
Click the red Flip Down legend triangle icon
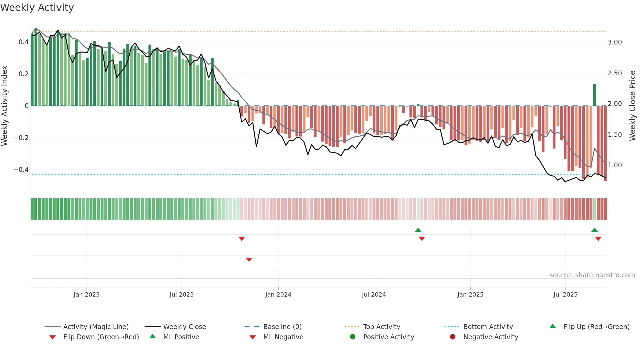click(x=53, y=337)
